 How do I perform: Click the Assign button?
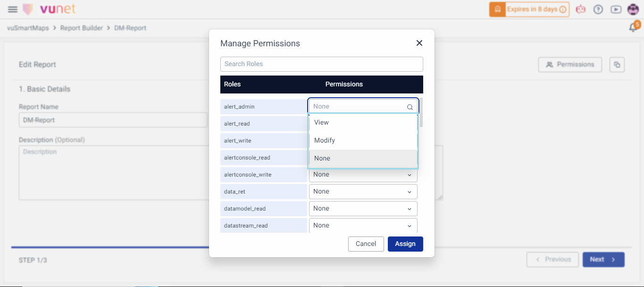[405, 244]
